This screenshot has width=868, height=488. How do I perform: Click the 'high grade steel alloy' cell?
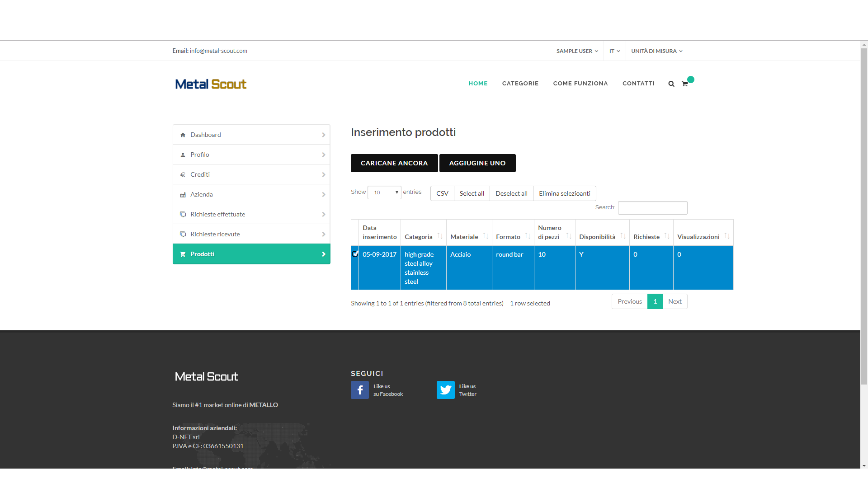coord(424,268)
